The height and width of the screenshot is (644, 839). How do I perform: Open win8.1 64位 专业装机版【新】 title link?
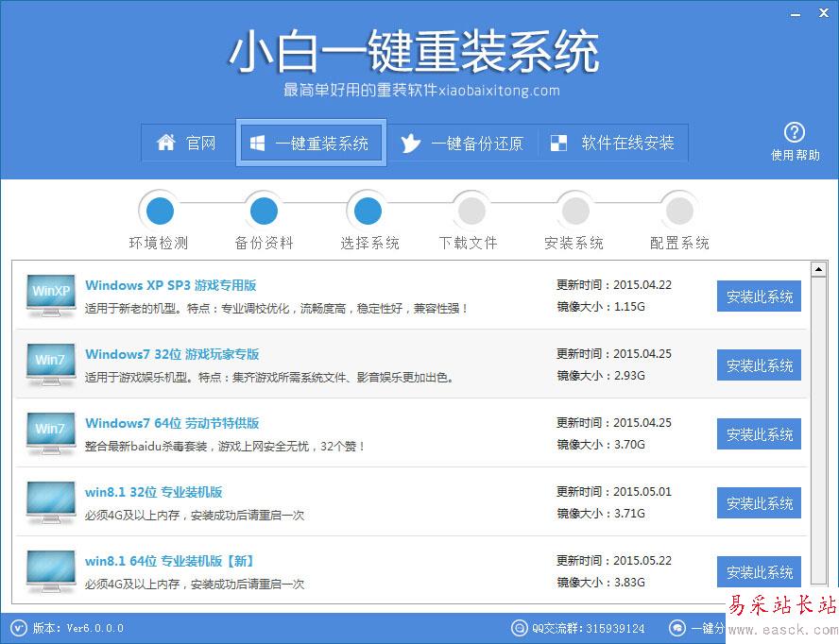click(x=170, y=561)
